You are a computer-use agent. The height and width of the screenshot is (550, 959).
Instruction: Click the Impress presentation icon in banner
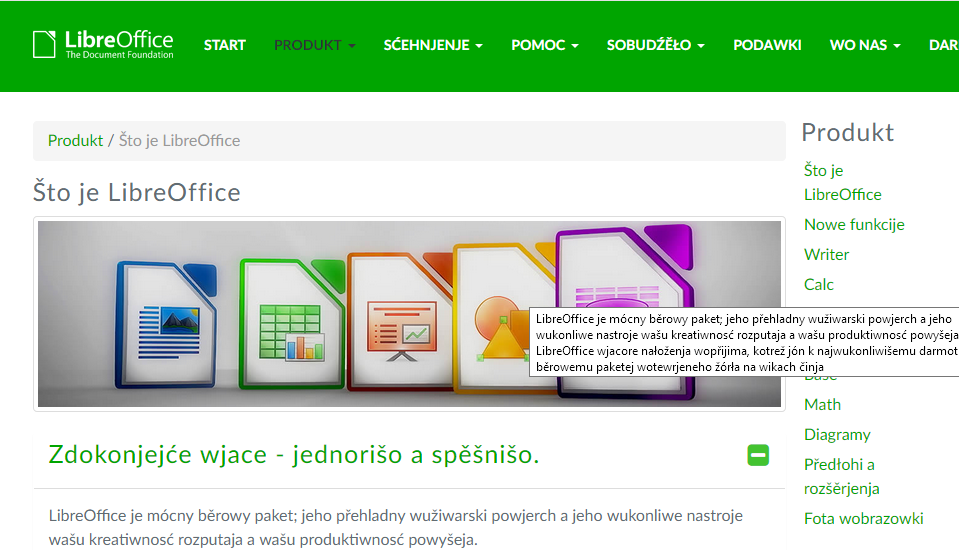point(401,321)
